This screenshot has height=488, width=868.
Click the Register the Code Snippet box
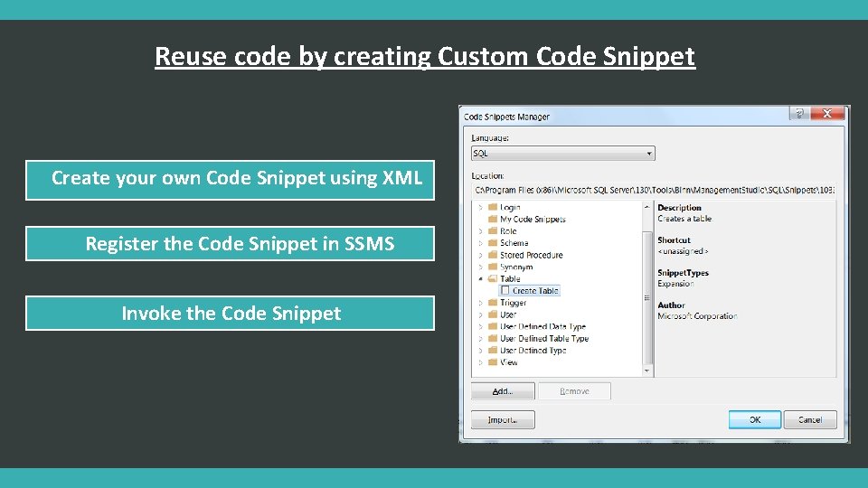[231, 243]
